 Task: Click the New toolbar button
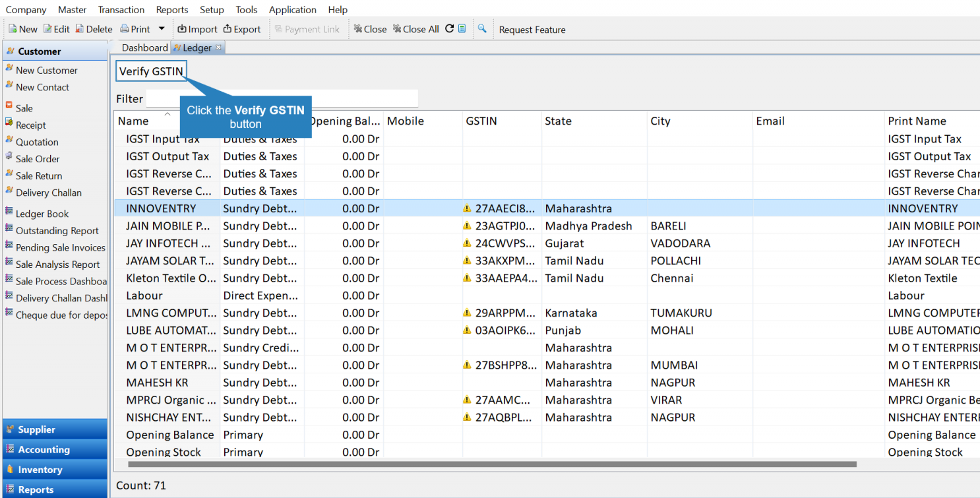23,29
